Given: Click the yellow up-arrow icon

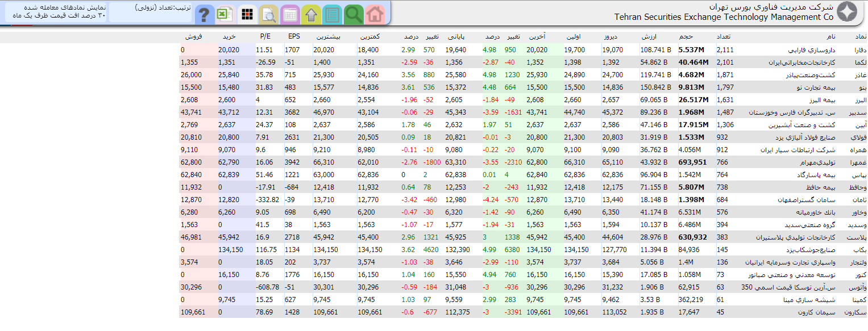Looking at the screenshot, I should point(311,14).
